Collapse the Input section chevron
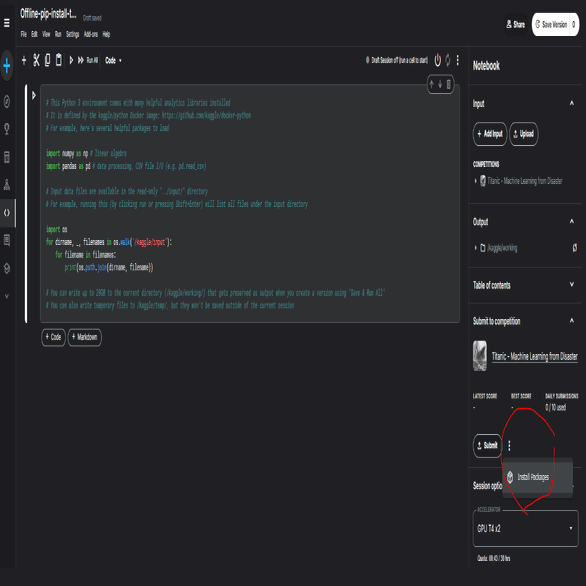 pyautogui.click(x=571, y=103)
